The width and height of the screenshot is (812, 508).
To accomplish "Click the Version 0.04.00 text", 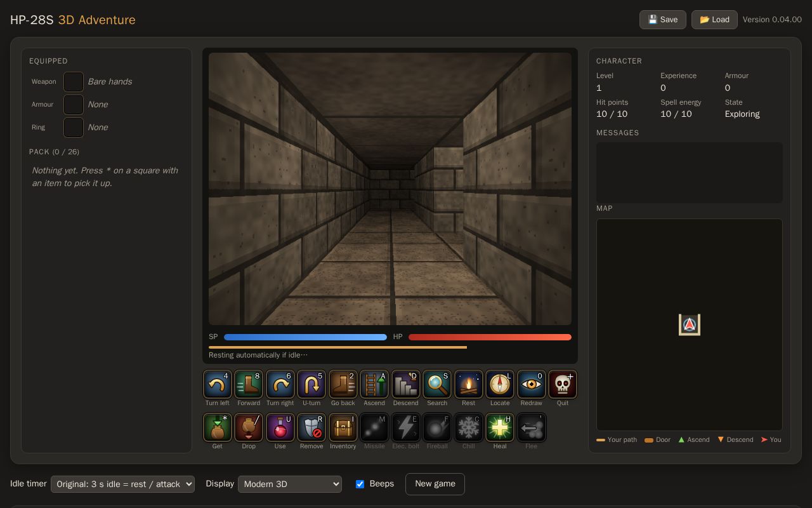I will (772, 20).
